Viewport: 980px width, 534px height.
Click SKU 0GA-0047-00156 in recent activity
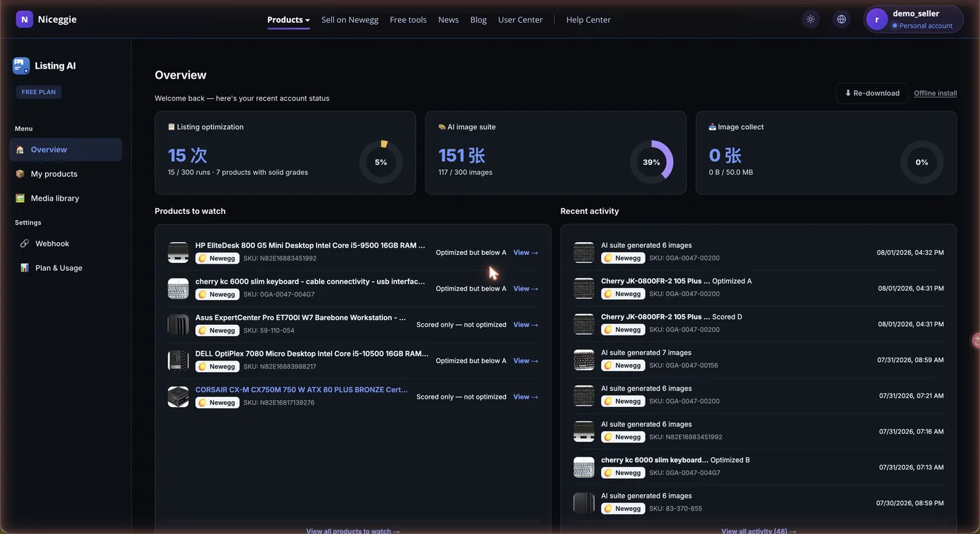coord(685,365)
